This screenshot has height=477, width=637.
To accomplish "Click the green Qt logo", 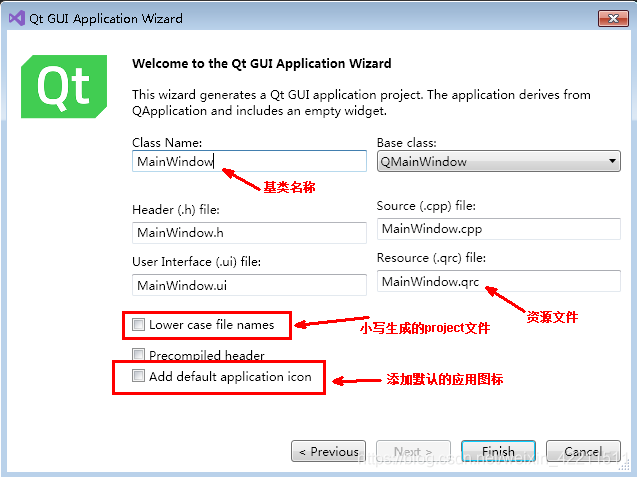I will tap(64, 87).
